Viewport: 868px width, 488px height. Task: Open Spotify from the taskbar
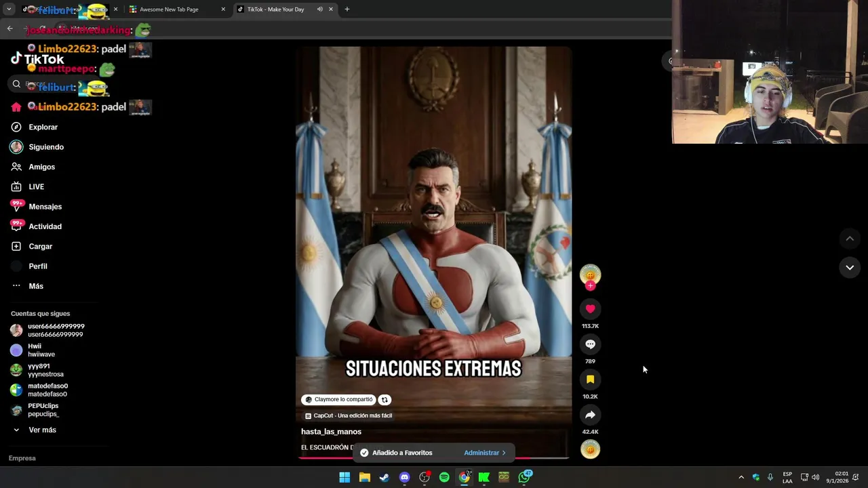[444, 477]
